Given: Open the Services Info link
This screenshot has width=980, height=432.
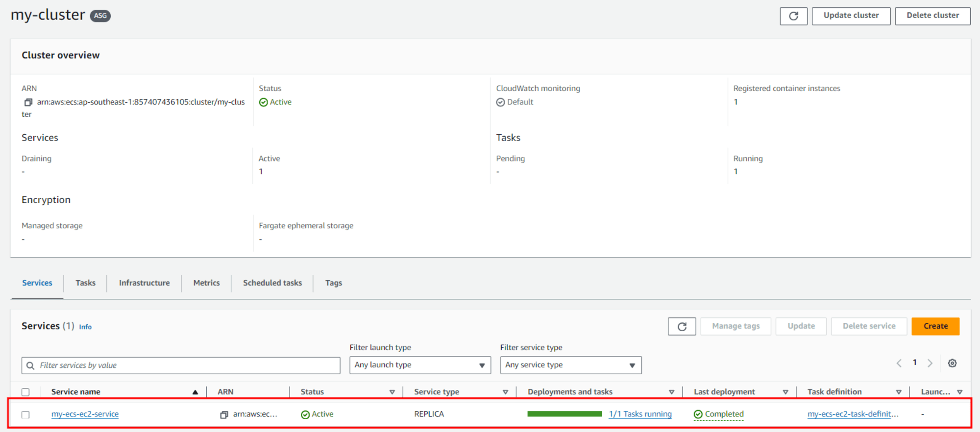Looking at the screenshot, I should 85,327.
